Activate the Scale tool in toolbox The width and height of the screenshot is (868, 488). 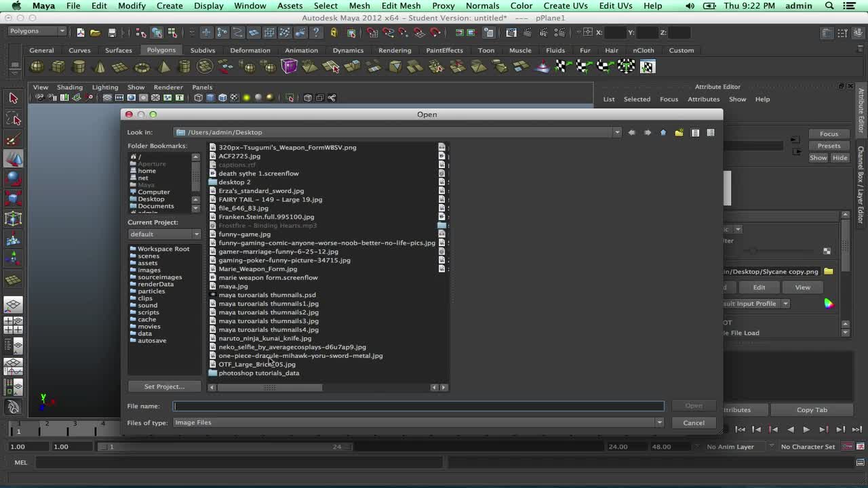13,199
